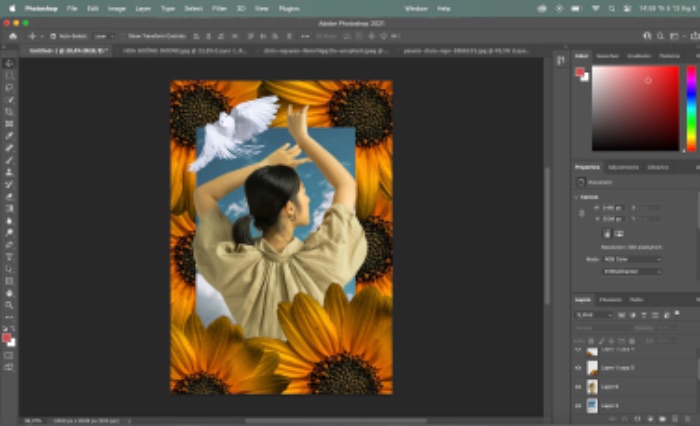700x426 pixels.
Task: Set canvas orientation to landscape
Action: pyautogui.click(x=619, y=234)
